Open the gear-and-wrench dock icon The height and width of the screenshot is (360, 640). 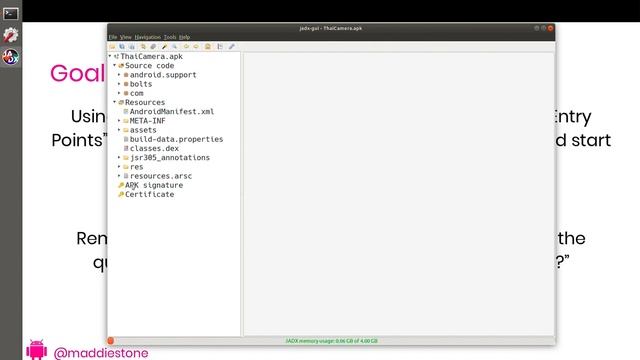11,35
